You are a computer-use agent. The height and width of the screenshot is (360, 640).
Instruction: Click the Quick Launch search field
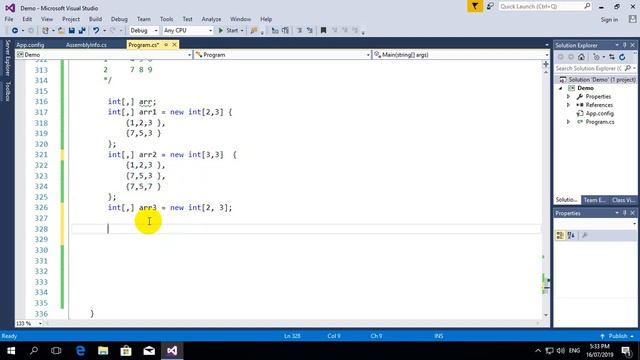point(545,6)
